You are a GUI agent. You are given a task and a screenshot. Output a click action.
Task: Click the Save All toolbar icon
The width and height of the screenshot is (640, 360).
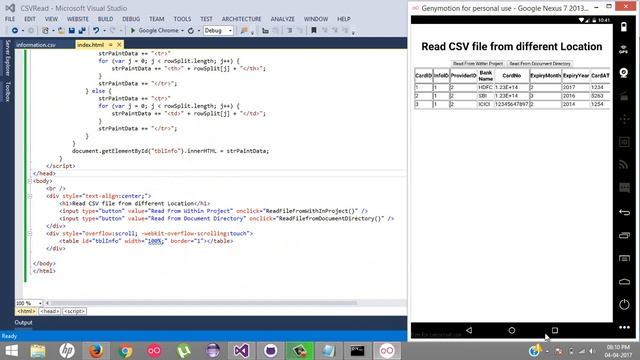tap(82, 31)
